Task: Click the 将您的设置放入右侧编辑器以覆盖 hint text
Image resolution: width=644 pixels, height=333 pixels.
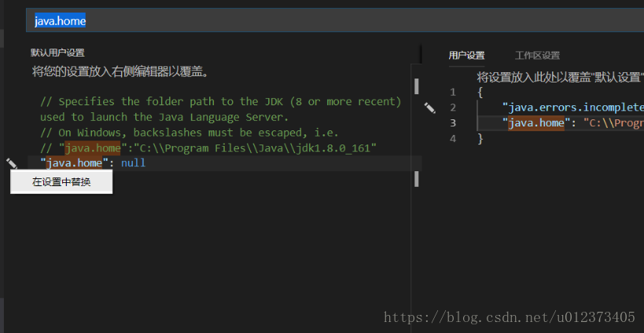Action: 122,72
